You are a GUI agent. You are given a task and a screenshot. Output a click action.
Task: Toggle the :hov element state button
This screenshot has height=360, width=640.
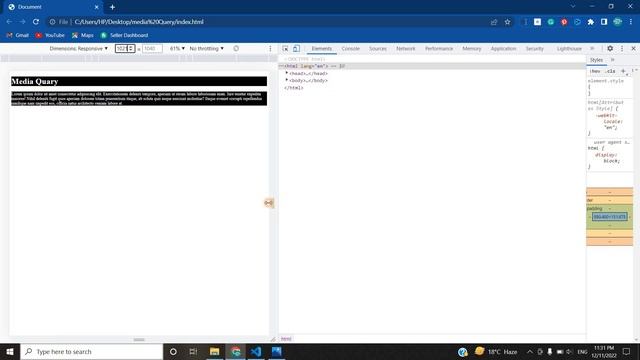595,71
